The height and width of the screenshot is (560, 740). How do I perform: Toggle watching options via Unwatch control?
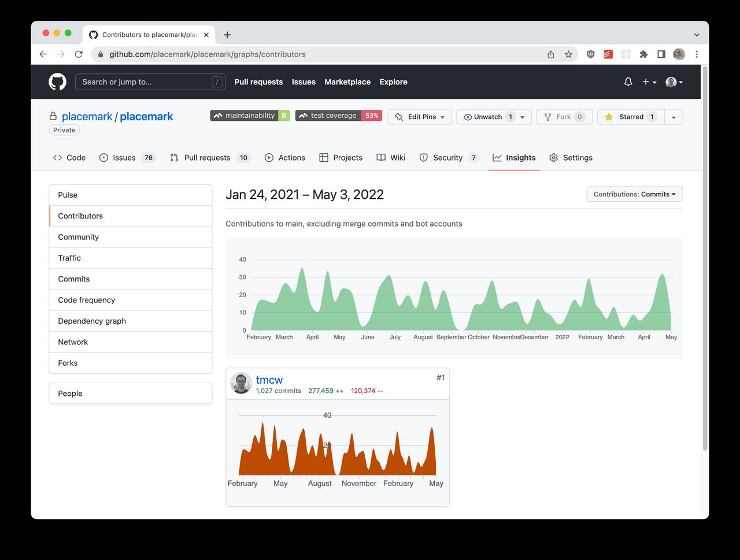[523, 116]
